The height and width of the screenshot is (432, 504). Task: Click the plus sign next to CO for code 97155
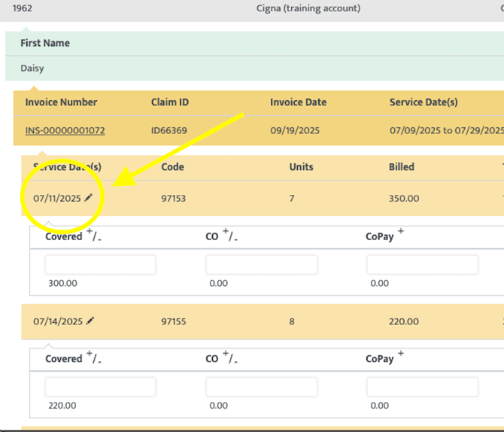click(225, 354)
